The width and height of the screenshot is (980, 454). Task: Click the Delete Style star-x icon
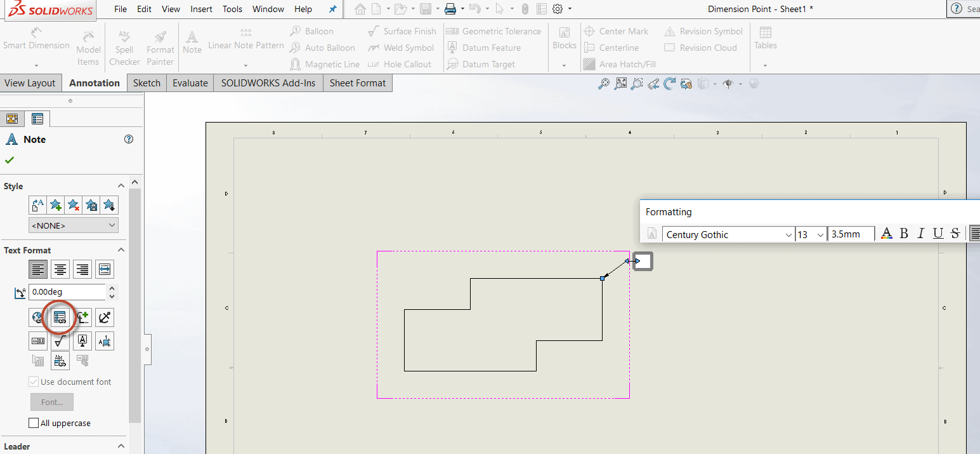[74, 205]
